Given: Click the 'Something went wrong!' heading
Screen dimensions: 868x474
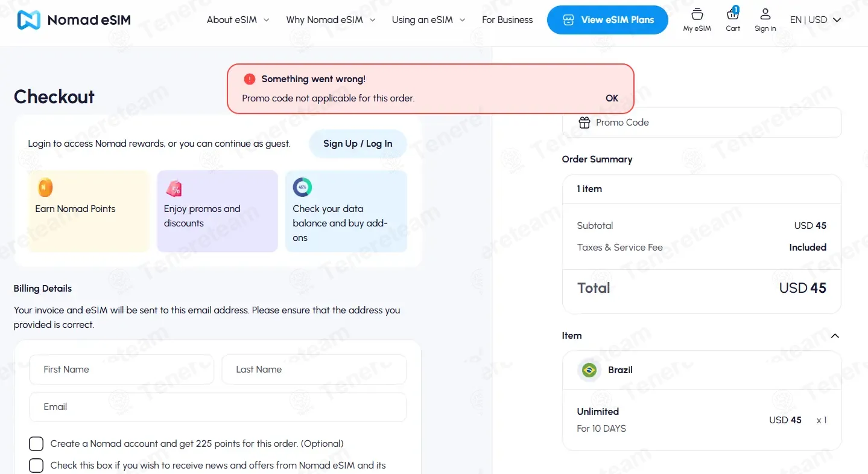Looking at the screenshot, I should point(313,79).
